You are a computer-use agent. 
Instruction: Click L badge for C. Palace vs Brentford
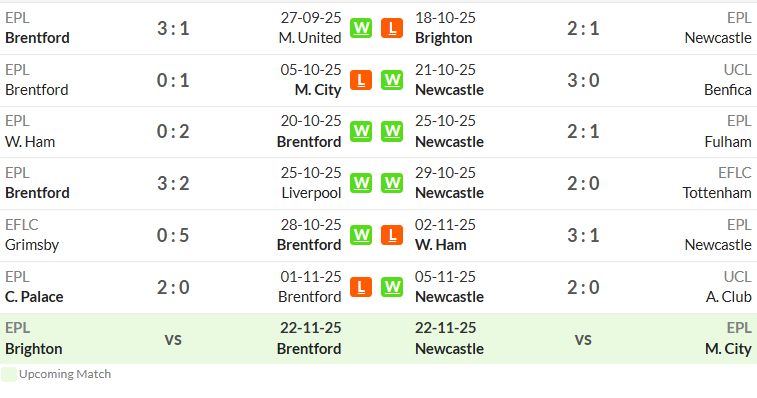click(361, 287)
